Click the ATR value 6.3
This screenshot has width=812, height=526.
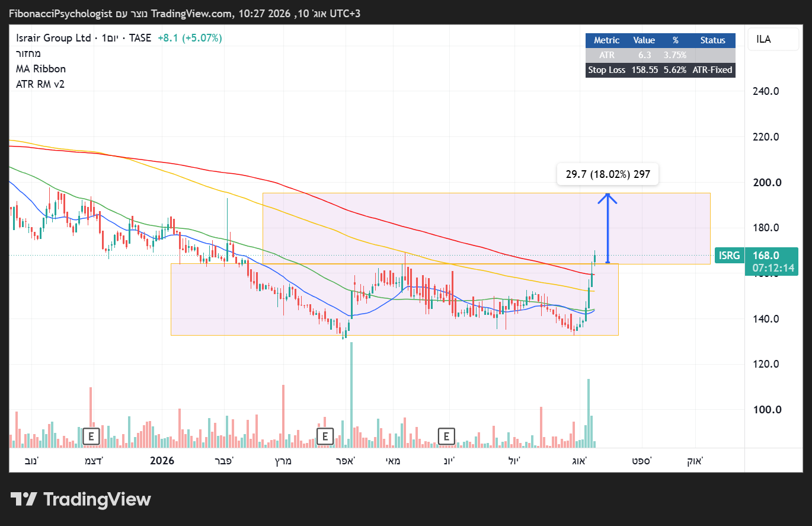tap(644, 55)
